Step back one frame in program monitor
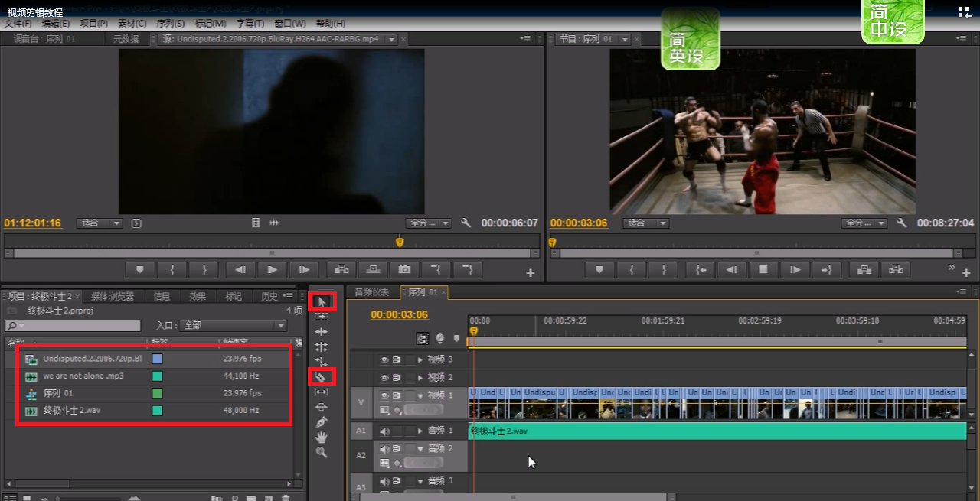The image size is (980, 501). tap(731, 269)
